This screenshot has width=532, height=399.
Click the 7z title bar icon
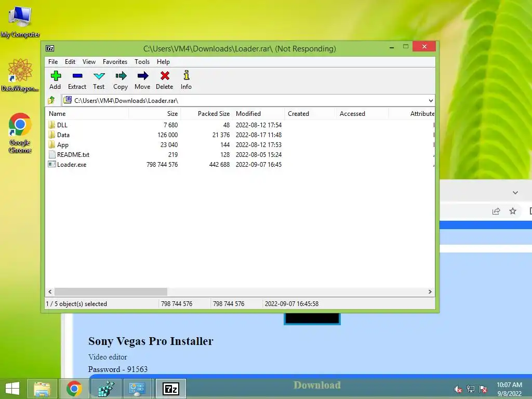point(50,48)
